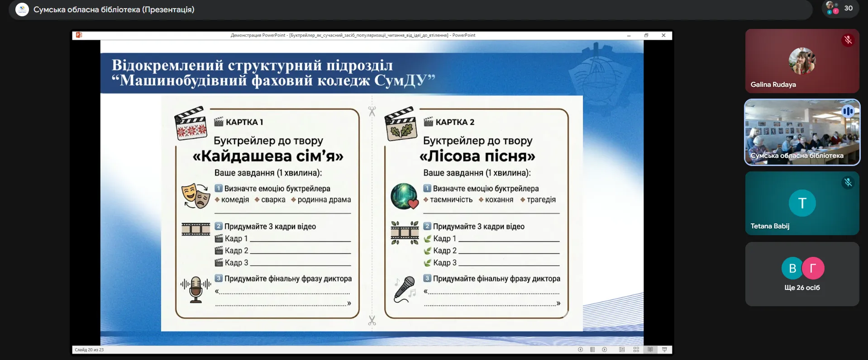Click the red embroidered clapperboard on Картка 1

click(x=191, y=123)
